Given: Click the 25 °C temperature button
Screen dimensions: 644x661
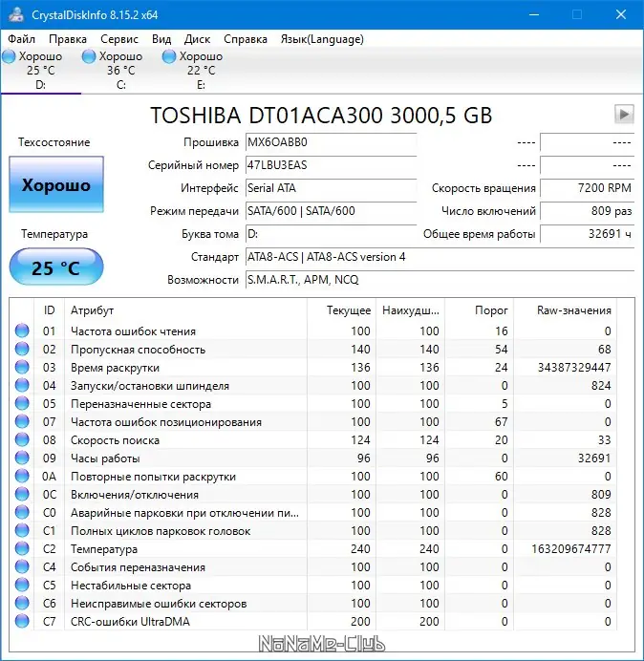Looking at the screenshot, I should tap(56, 267).
